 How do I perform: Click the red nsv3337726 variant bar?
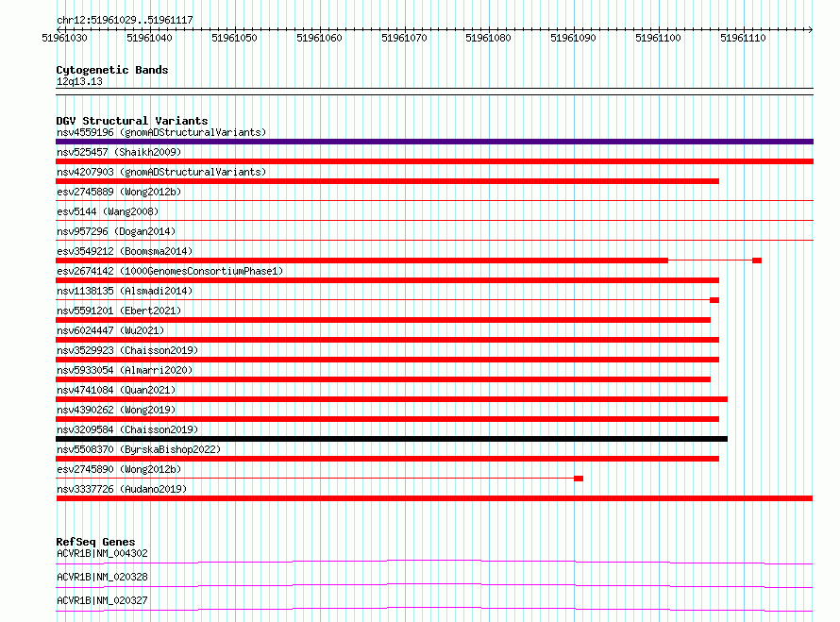(434, 498)
